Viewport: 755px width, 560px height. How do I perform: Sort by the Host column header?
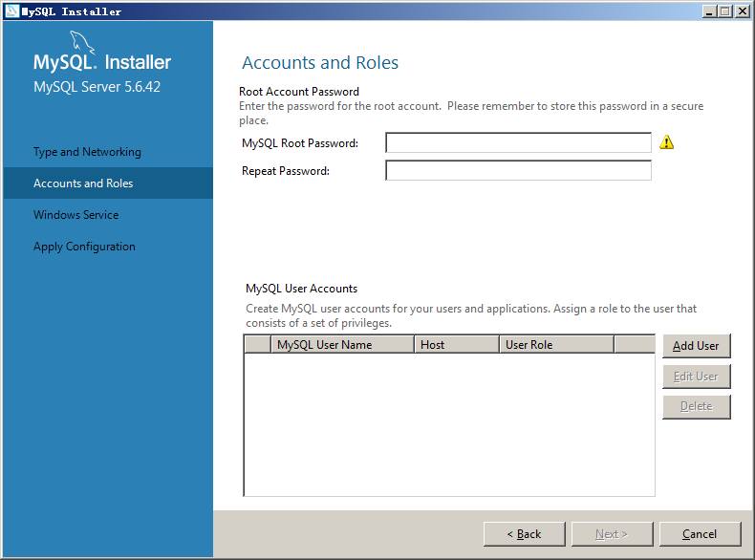pyautogui.click(x=457, y=345)
